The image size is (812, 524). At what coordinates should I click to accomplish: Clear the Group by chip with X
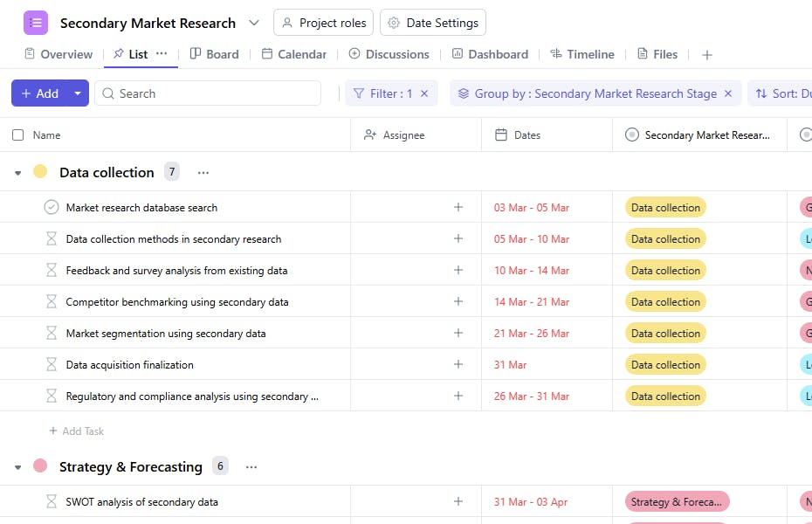click(728, 93)
